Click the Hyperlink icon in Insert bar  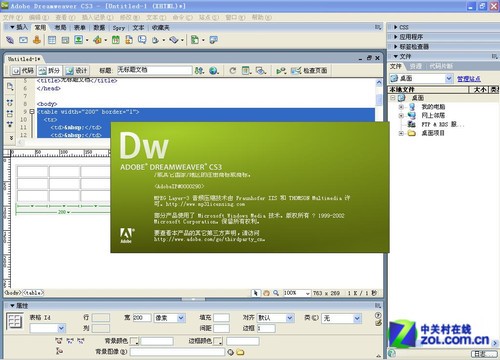(x=10, y=40)
